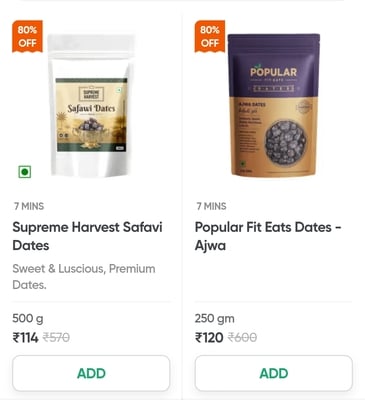Click the struck-through ₹600 original price
365x400 pixels.
(x=242, y=338)
